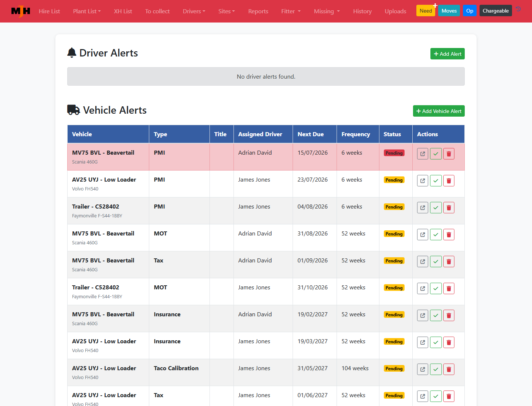The width and height of the screenshot is (532, 406).
Task: Mark the AV25 UYJ Tax alert complete
Action: pos(436,396)
